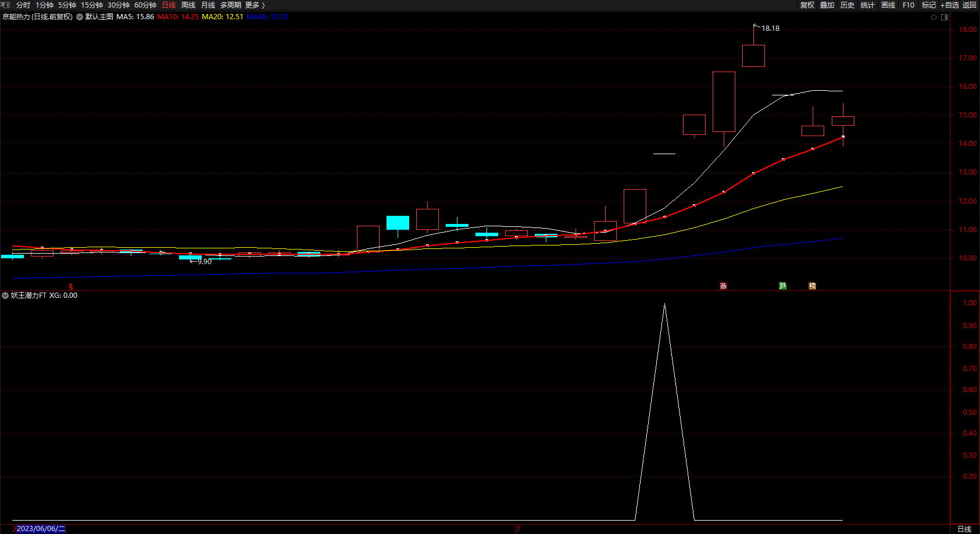Select the 60分钟 timeframe
This screenshot has height=534, width=980.
tap(145, 5)
